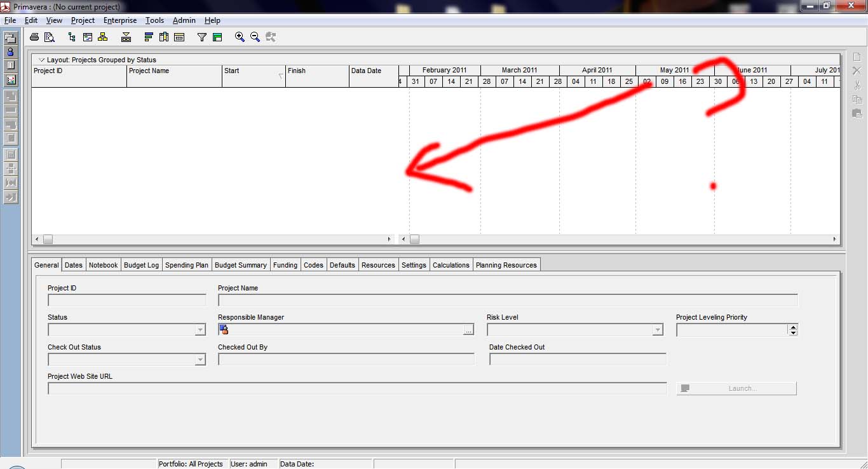Click the Copy icon on the right bar

(857, 99)
